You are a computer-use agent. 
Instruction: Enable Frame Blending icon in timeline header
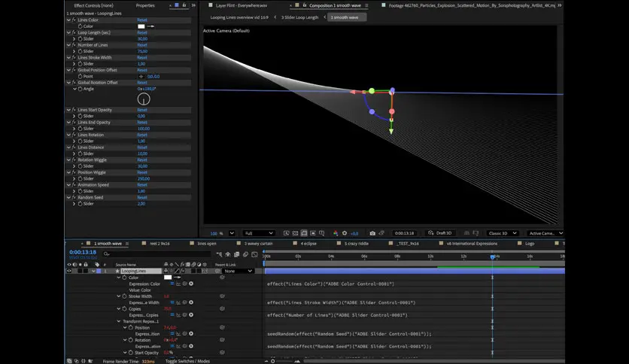[x=237, y=254]
